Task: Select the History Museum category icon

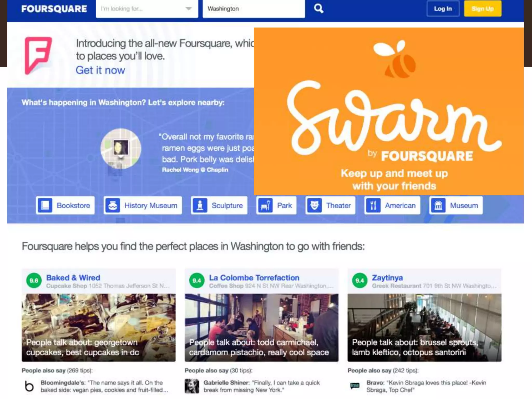Action: (113, 205)
